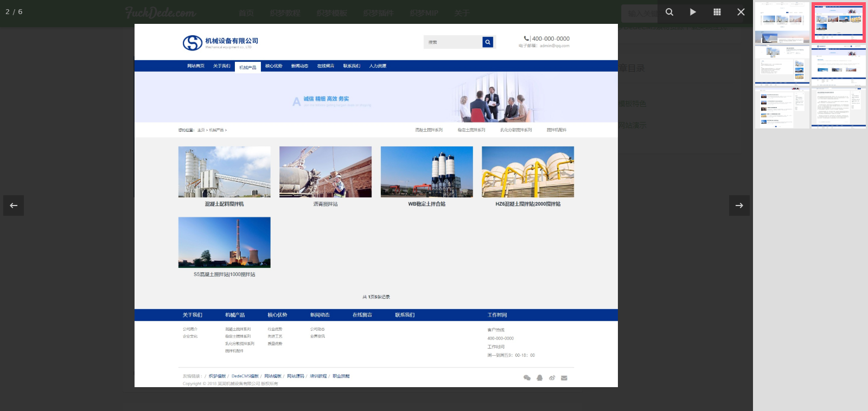
Task: Open the fifth thumbnail showing a news list
Action: tap(782, 107)
